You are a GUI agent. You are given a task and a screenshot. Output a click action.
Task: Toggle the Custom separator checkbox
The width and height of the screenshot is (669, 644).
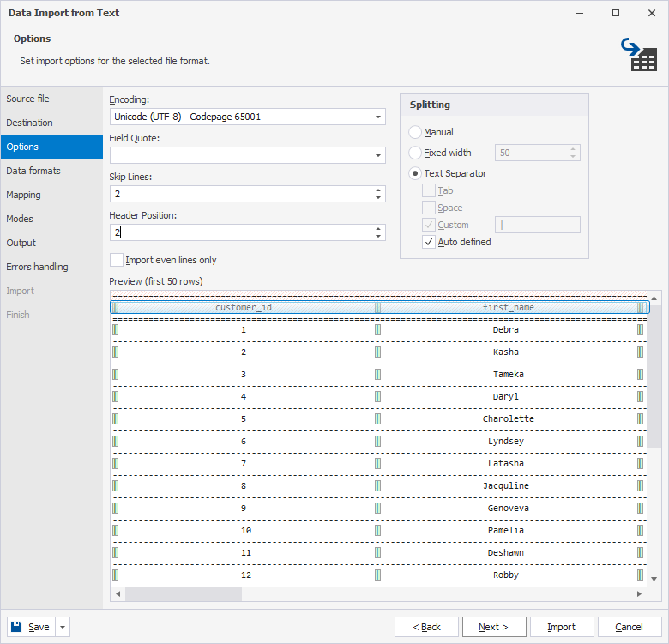429,225
